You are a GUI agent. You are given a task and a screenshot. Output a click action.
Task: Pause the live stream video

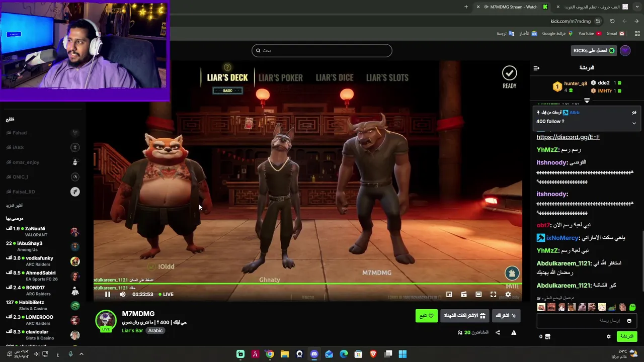(107, 294)
